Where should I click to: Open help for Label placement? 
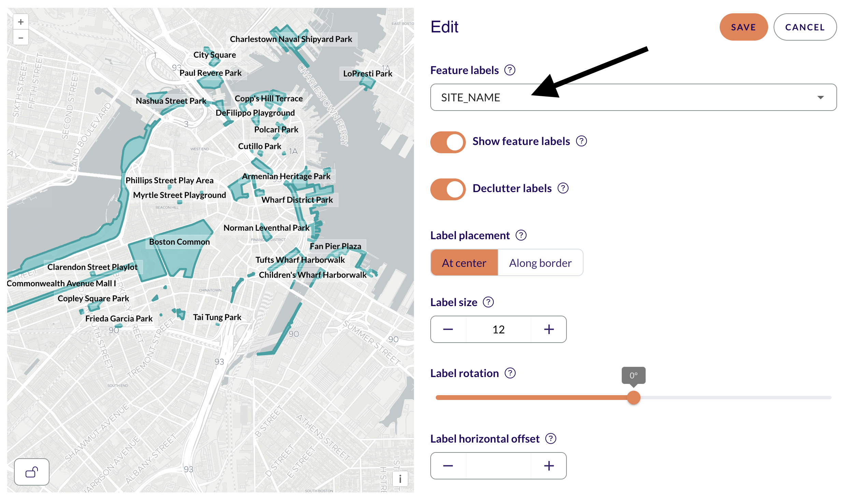click(x=521, y=235)
